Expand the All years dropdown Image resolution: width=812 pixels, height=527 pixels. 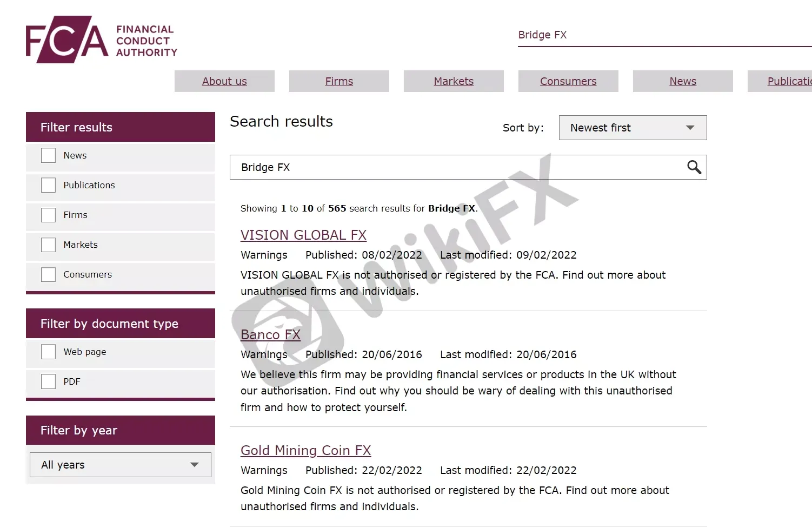point(121,465)
